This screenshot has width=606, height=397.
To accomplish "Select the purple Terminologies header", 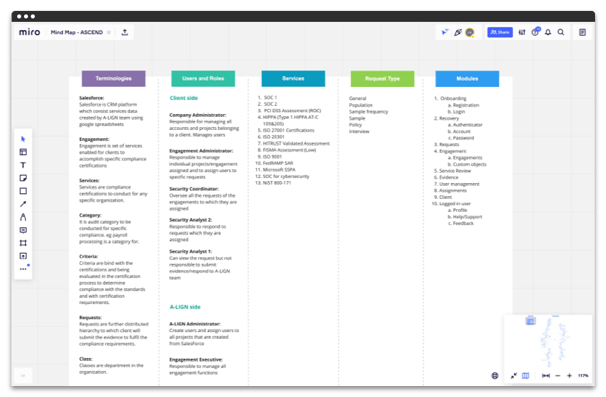I will (114, 78).
